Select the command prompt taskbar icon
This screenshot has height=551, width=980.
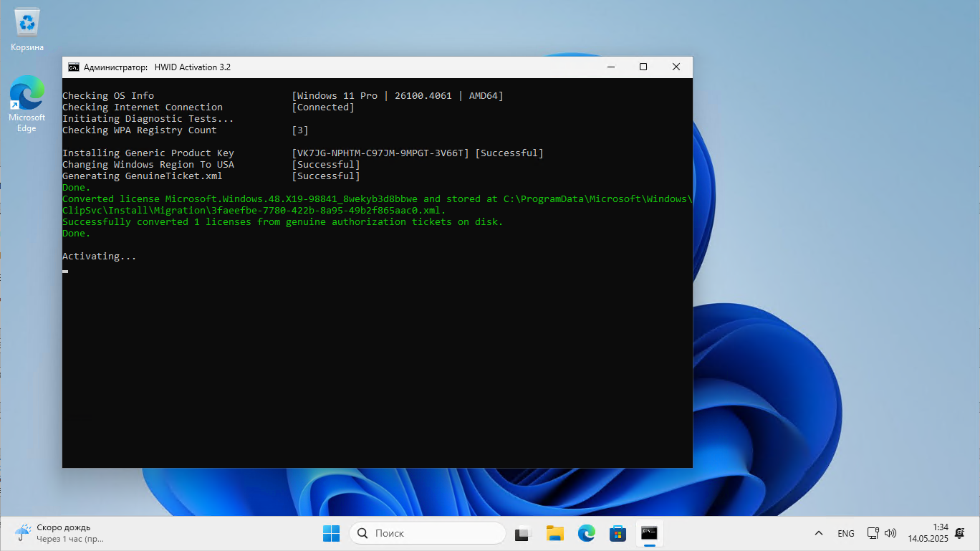(x=649, y=533)
